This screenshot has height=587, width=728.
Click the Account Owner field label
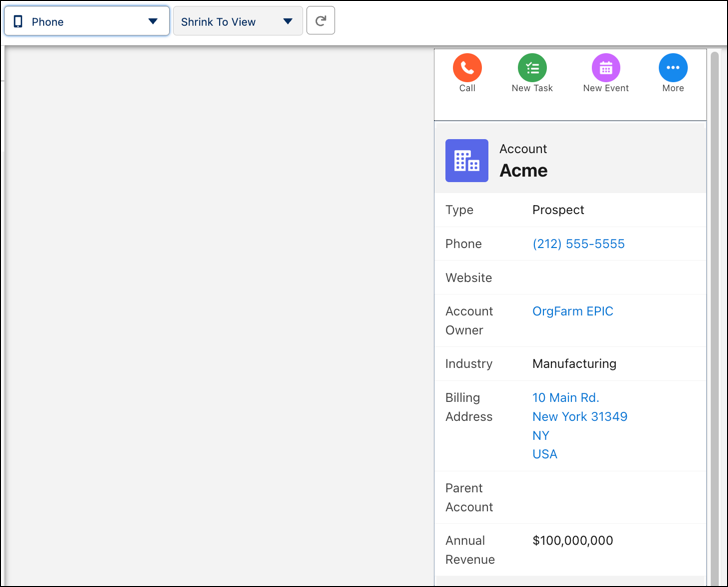(469, 320)
